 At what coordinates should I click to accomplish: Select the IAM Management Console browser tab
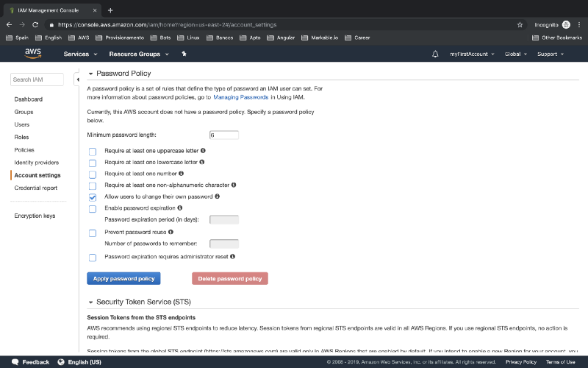coord(51,10)
